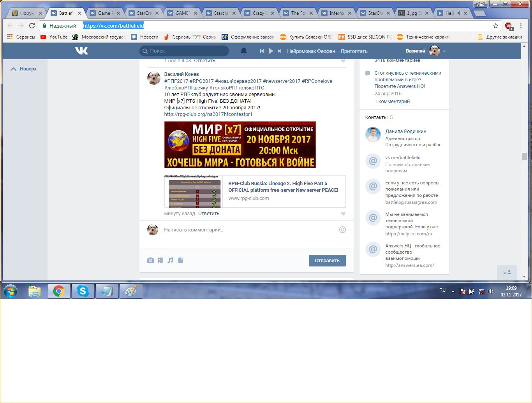532x403 pixels.
Task: Open the Купить Салазки bookmark
Action: tap(307, 37)
